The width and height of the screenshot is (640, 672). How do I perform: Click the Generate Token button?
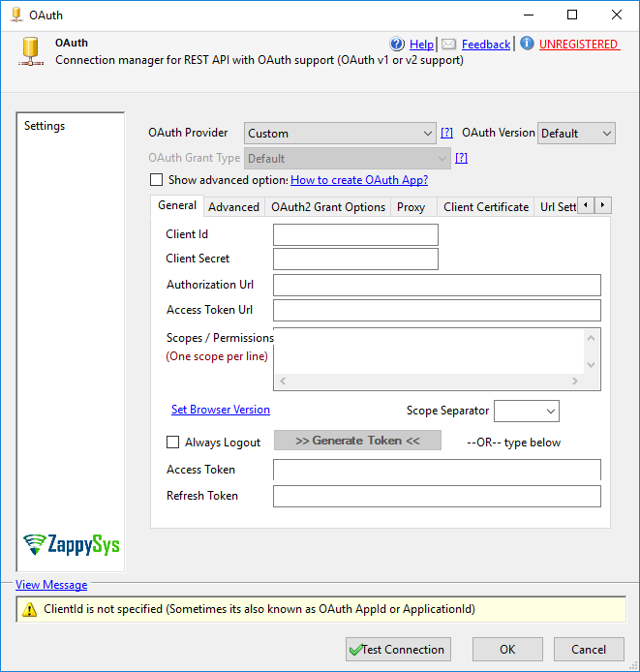click(x=357, y=441)
